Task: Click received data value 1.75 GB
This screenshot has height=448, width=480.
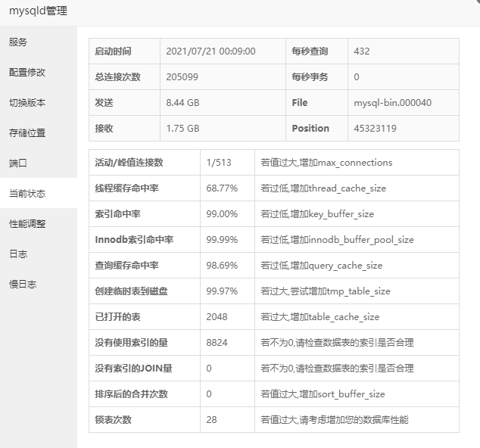Action: coord(182,128)
